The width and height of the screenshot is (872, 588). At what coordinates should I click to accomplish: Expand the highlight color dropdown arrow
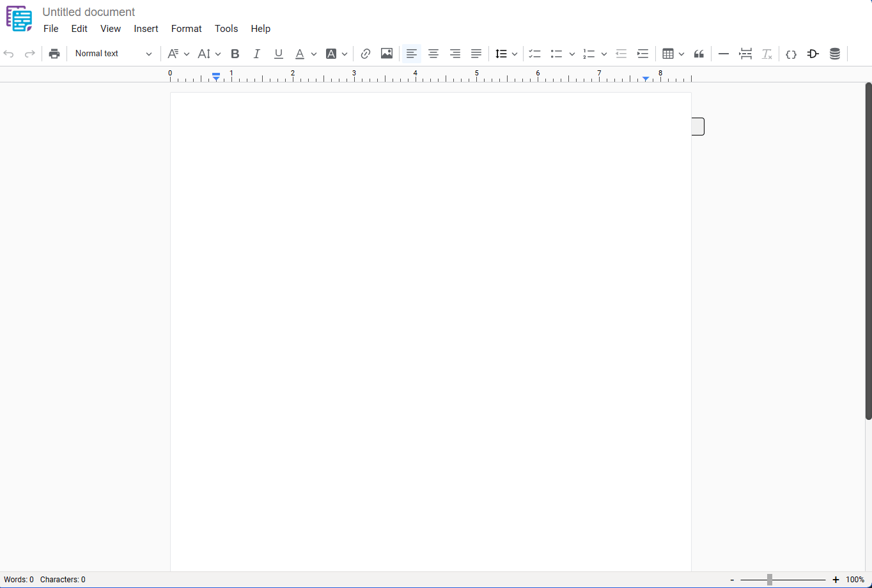coord(345,54)
